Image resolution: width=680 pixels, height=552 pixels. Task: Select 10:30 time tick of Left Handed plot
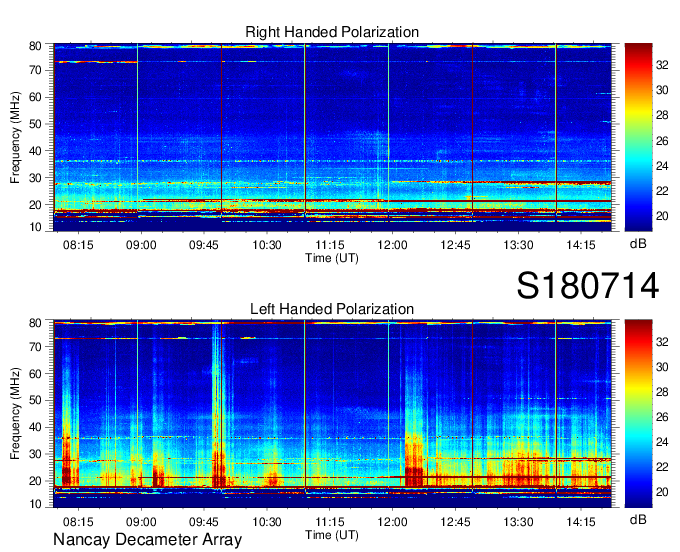click(x=267, y=522)
